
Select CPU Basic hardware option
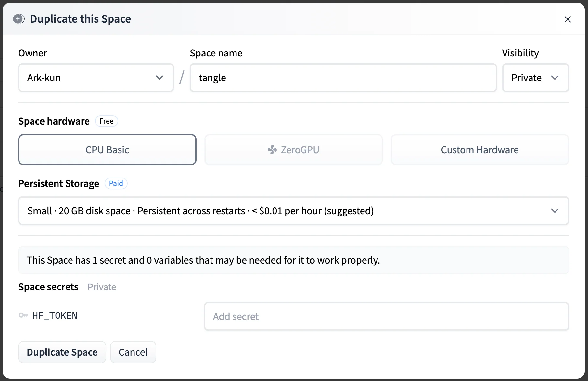click(x=107, y=150)
